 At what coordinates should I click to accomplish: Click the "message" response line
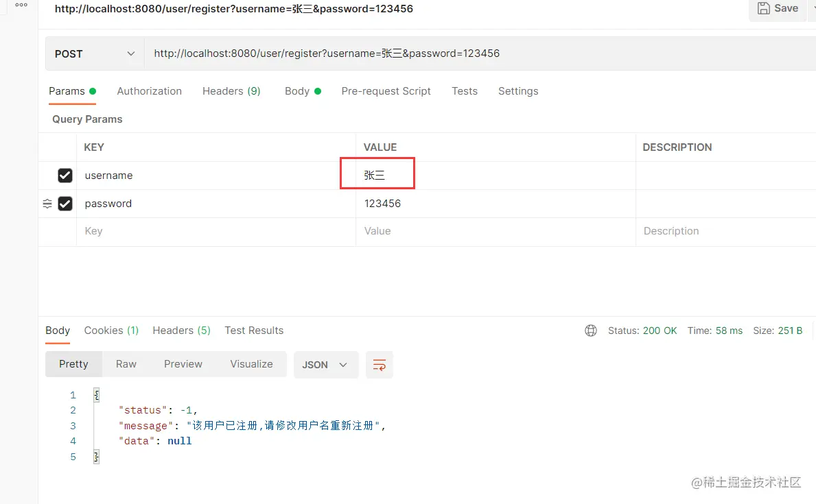click(252, 426)
